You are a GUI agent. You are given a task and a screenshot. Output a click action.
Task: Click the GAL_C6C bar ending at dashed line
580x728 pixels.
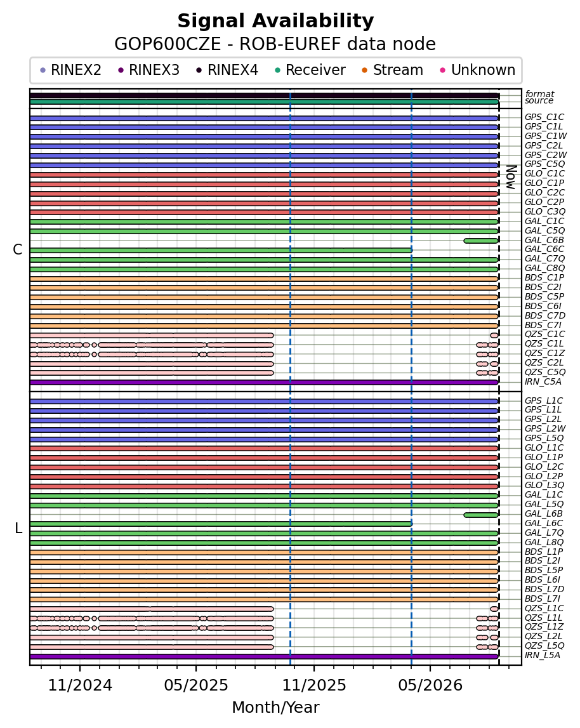point(221,250)
